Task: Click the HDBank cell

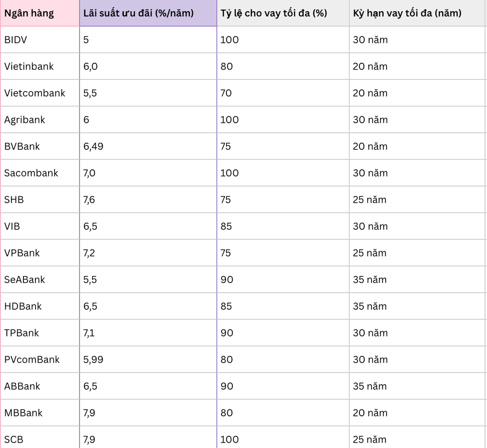Action: (x=23, y=306)
